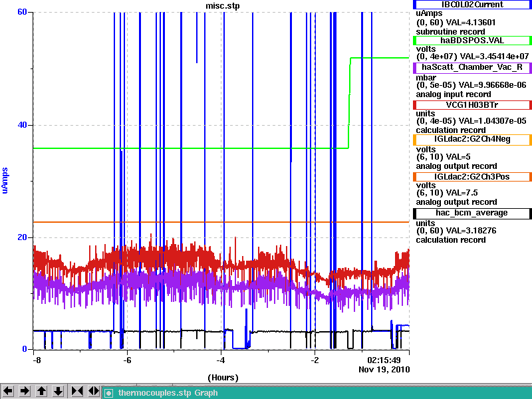Click the VAL=3.18276 range line

click(456, 231)
